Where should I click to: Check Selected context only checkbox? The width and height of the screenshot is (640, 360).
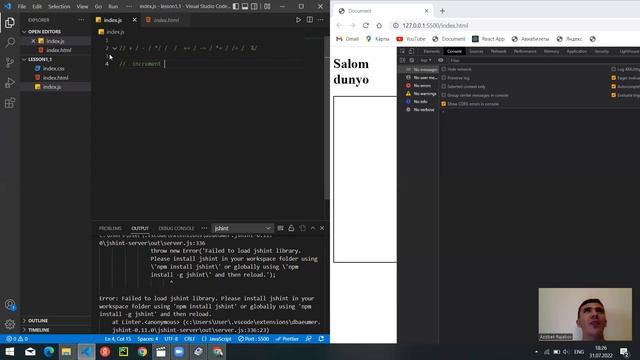(444, 86)
